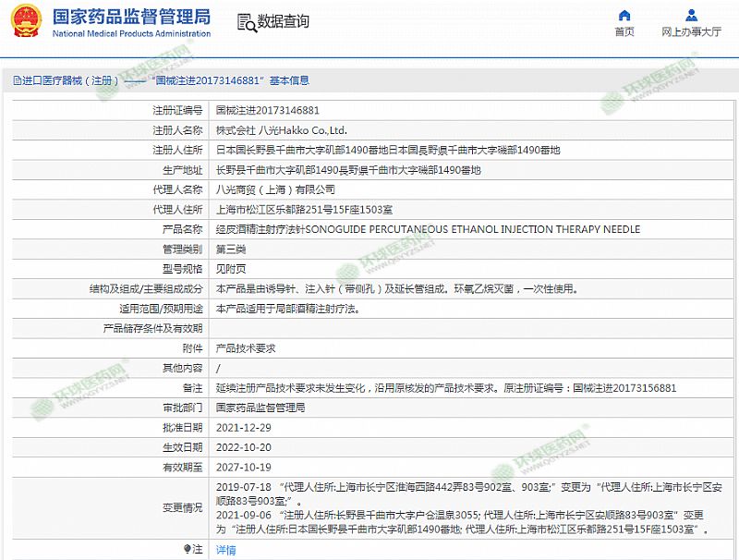The width and height of the screenshot is (739, 560).
Task: Click the 注 bullet icon at bottom
Action: pos(188,549)
